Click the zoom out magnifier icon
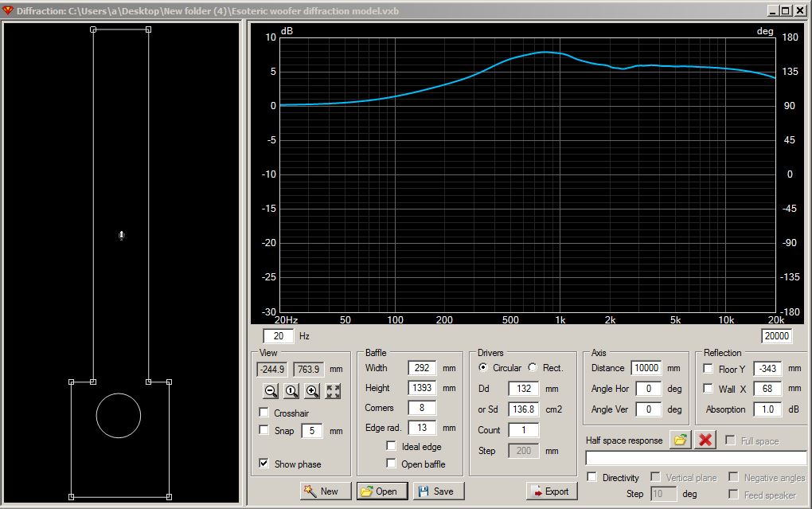This screenshot has height=509, width=812. 271,391
